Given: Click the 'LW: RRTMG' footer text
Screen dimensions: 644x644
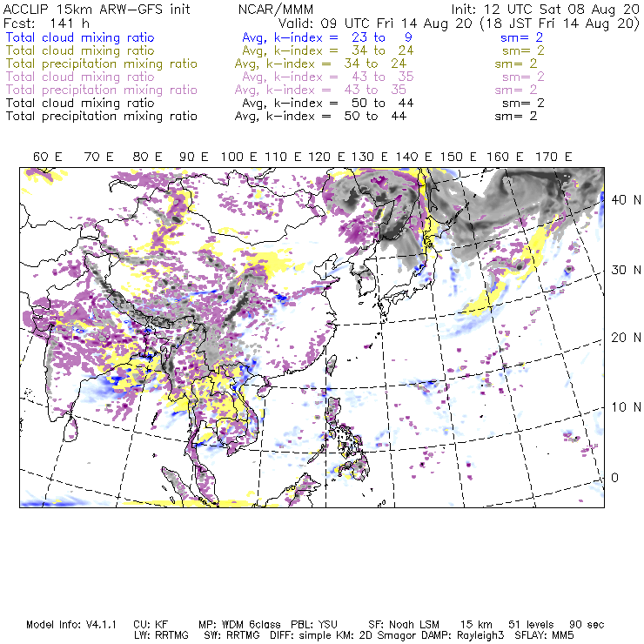Looking at the screenshot, I should click(161, 635).
